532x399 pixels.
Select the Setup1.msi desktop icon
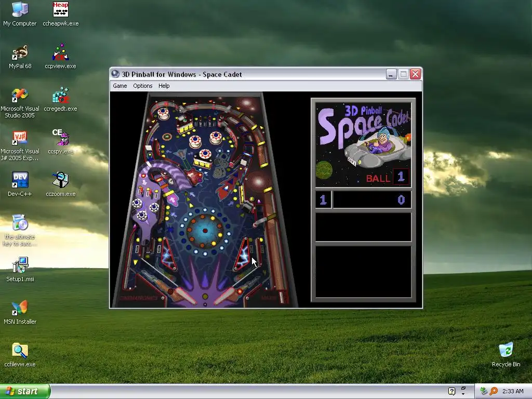click(x=20, y=270)
